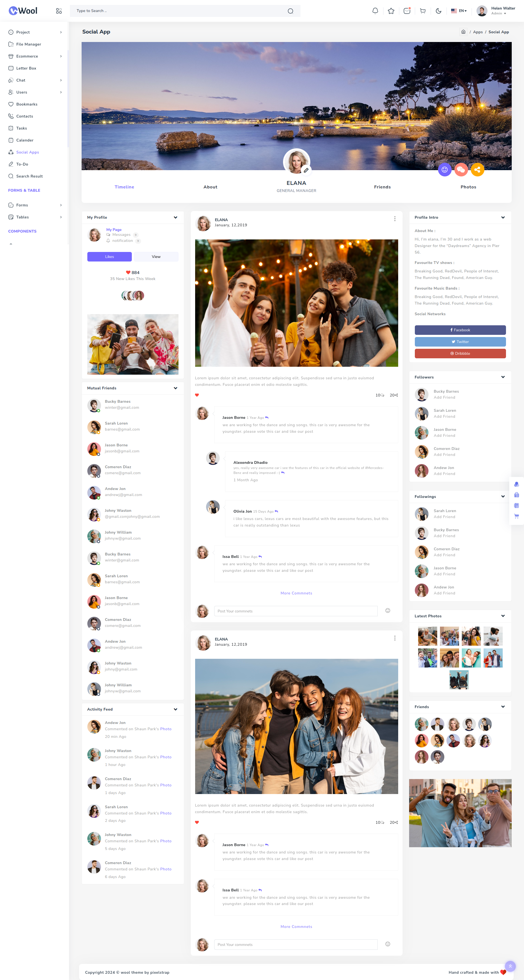Click the bookmark star icon in header
The image size is (524, 980).
coord(391,11)
